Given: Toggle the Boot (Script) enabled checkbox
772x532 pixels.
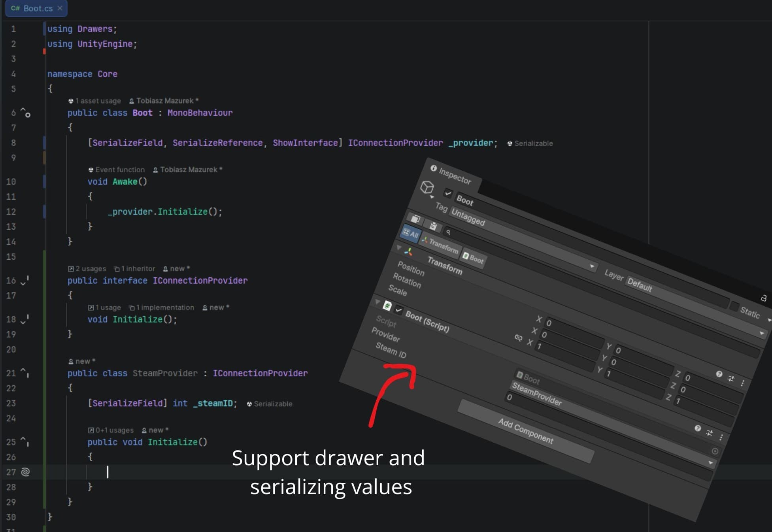Looking at the screenshot, I should pyautogui.click(x=399, y=311).
